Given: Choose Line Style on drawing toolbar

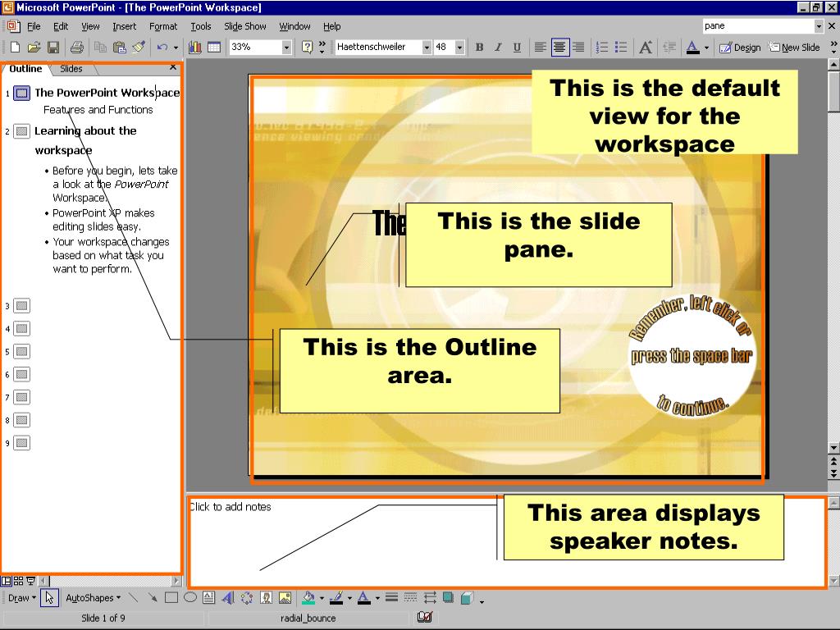Looking at the screenshot, I should 391,598.
